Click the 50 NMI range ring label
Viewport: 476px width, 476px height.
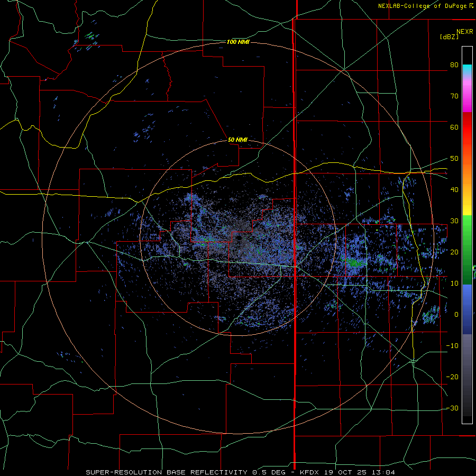(x=237, y=140)
